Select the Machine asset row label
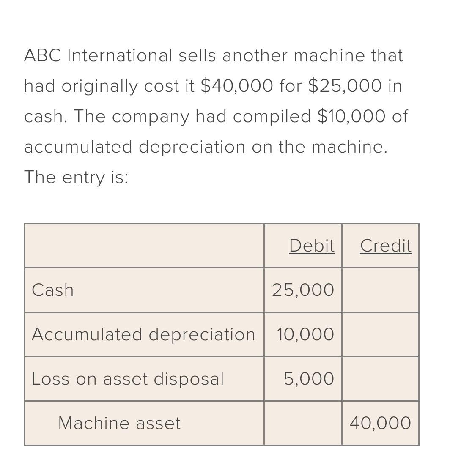 pos(119,423)
